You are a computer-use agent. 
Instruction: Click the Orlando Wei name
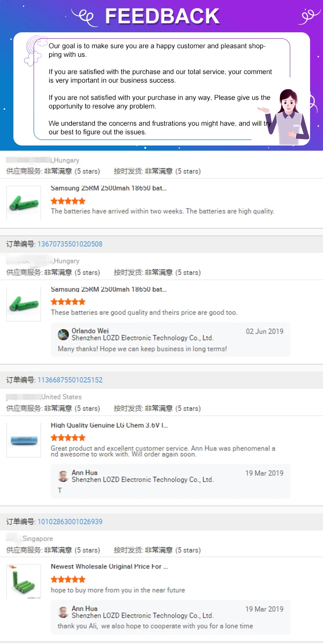[90, 331]
